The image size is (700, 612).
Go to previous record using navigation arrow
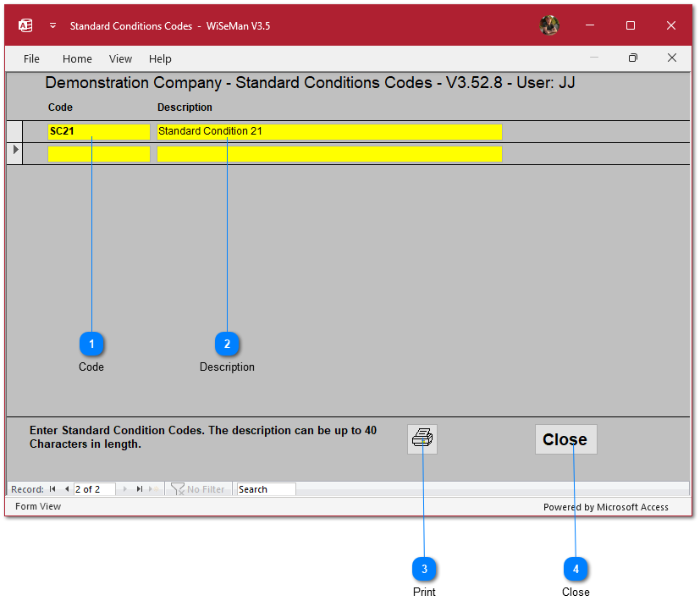66,489
